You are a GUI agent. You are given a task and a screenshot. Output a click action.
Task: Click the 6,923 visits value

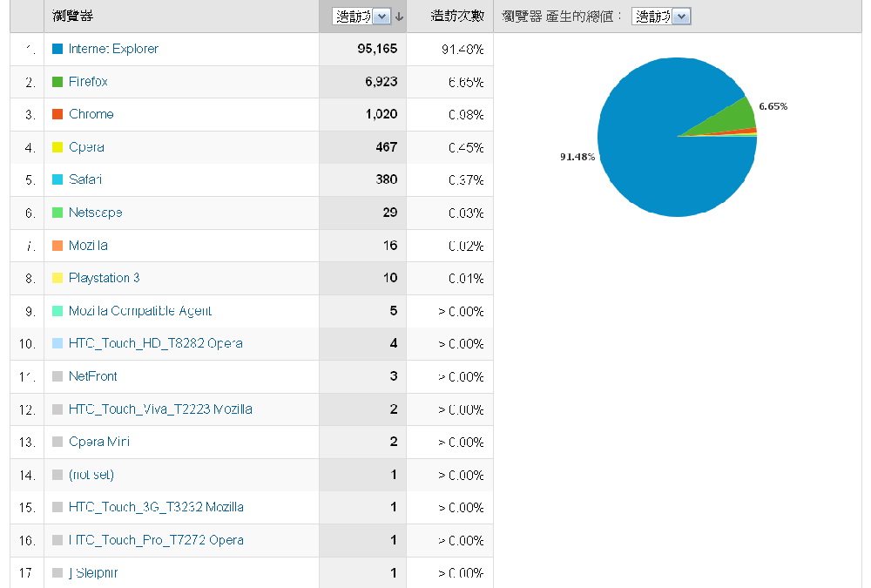pos(381,82)
